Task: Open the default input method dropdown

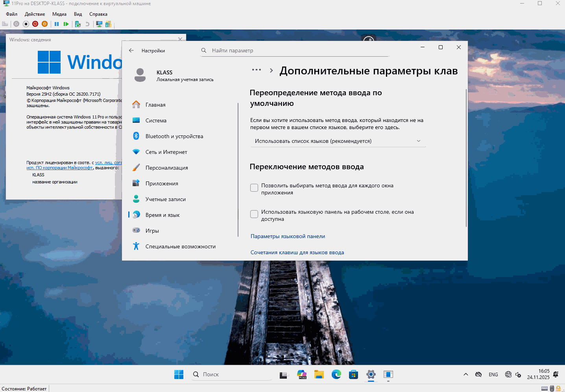Action: (338, 141)
